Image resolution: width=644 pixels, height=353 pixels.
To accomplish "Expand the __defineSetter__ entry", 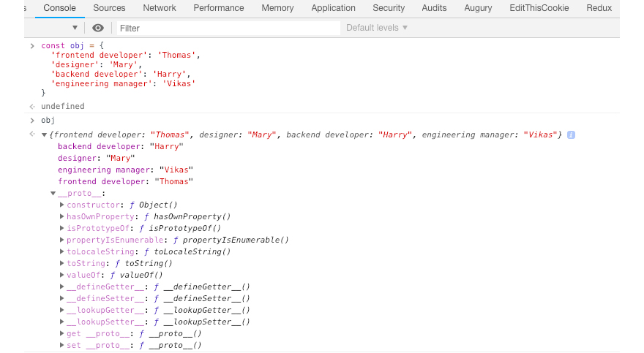I will (x=61, y=298).
